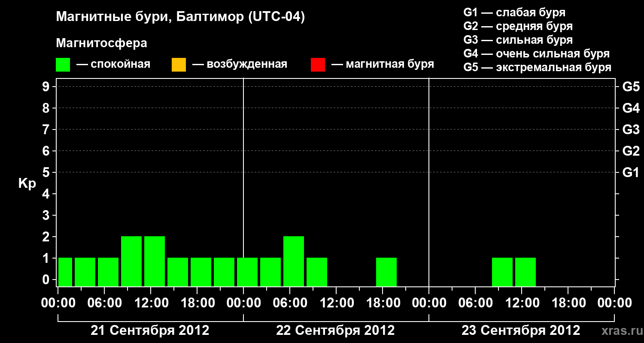Click the Kp axis value 1
The height and width of the screenshot is (343, 644).
point(47,258)
